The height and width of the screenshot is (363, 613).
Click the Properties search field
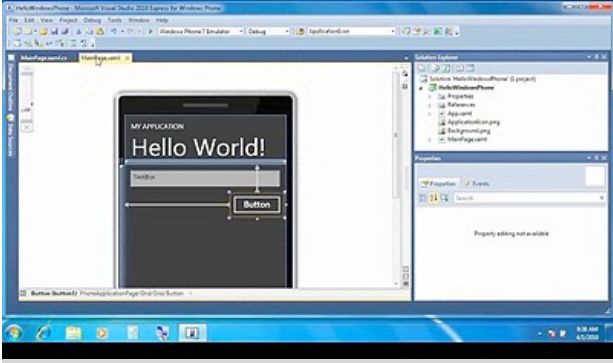[x=529, y=198]
